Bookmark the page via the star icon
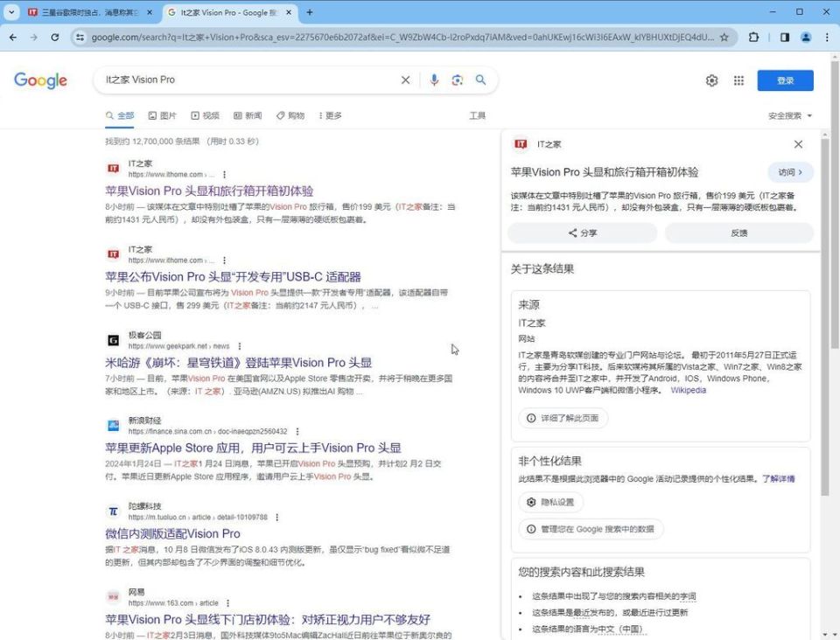 (724, 37)
